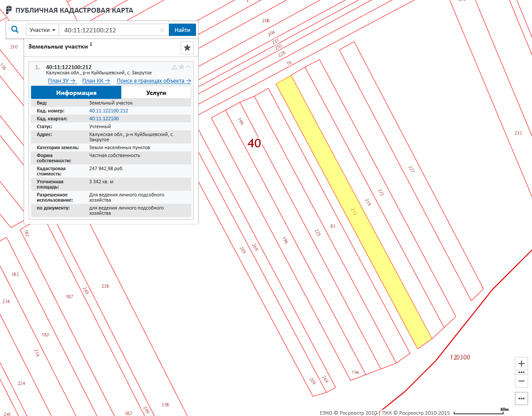
Task: Open cadastral quarter 40:11:122100 link
Action: click(x=104, y=119)
